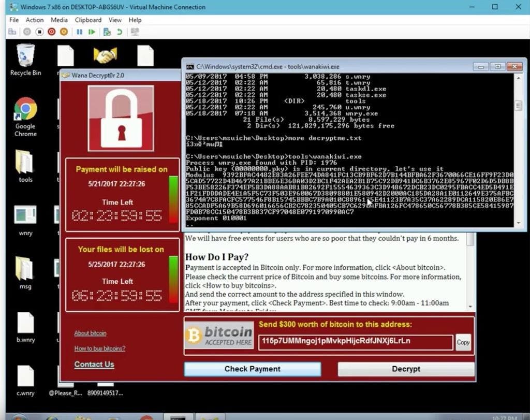This screenshot has height=420, width=530.
Task: Select the c.wnry file icon
Action: click(25, 381)
